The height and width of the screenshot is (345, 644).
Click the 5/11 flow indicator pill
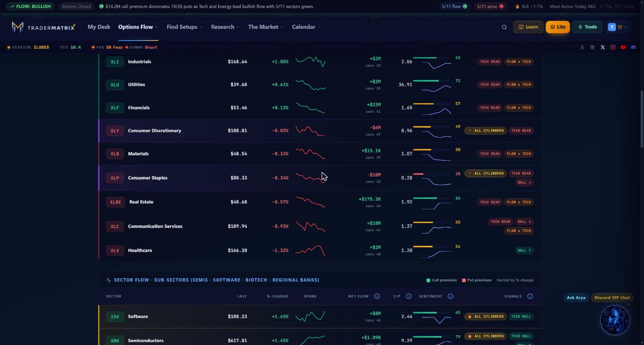pyautogui.click(x=454, y=6)
